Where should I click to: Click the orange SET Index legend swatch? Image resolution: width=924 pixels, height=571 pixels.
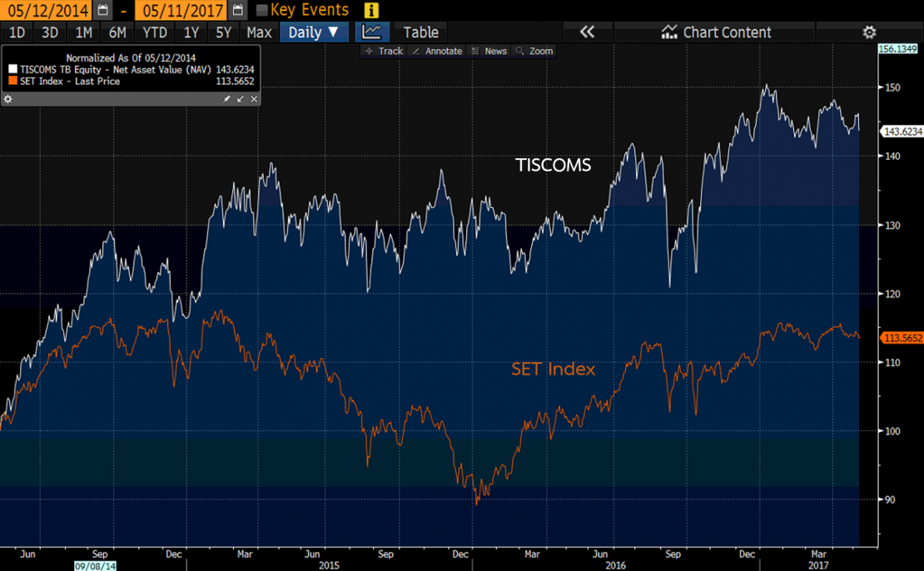click(13, 82)
